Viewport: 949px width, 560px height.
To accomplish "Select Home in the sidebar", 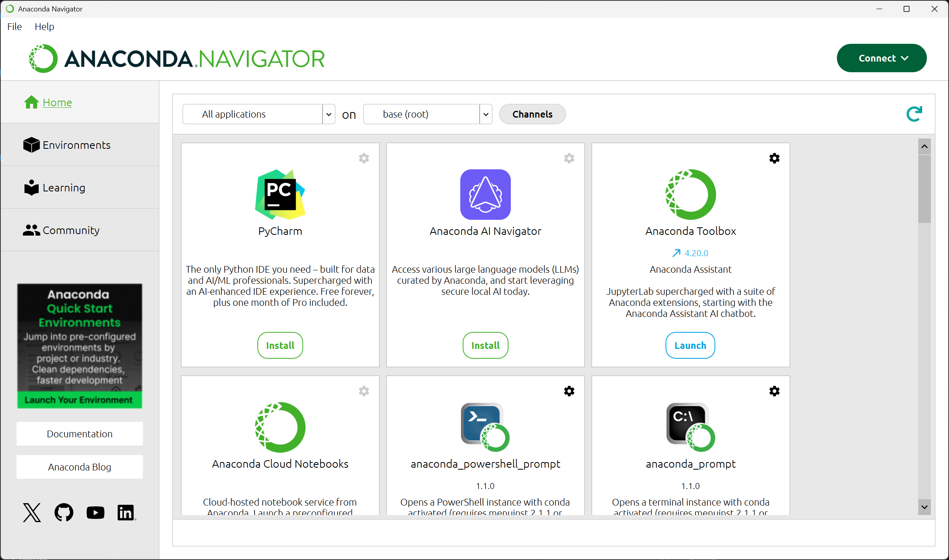I will click(x=57, y=102).
